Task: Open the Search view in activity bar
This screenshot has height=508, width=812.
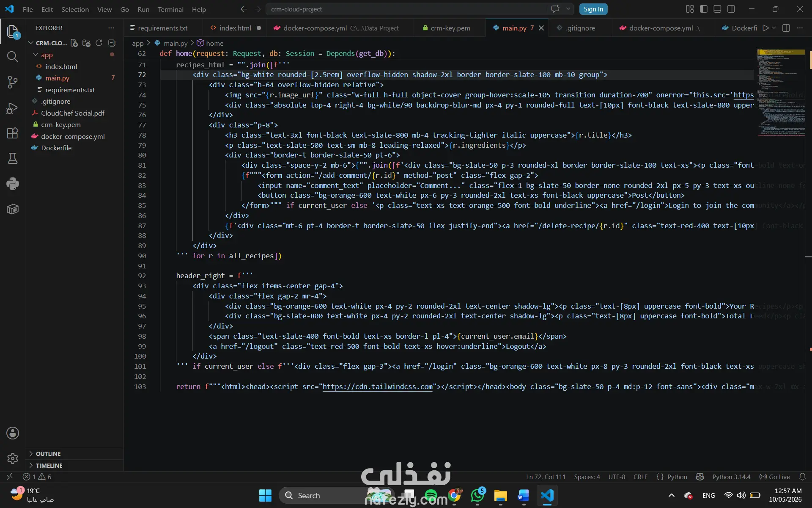Action: point(13,57)
